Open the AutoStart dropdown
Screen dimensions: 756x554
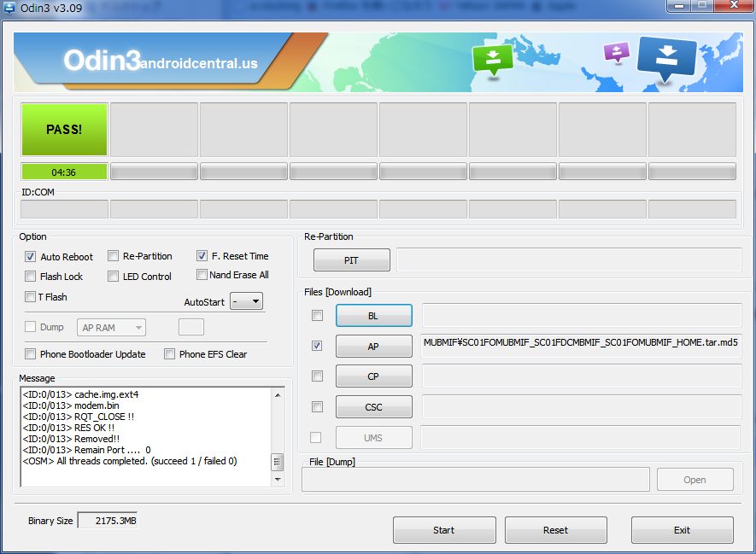tap(246, 301)
